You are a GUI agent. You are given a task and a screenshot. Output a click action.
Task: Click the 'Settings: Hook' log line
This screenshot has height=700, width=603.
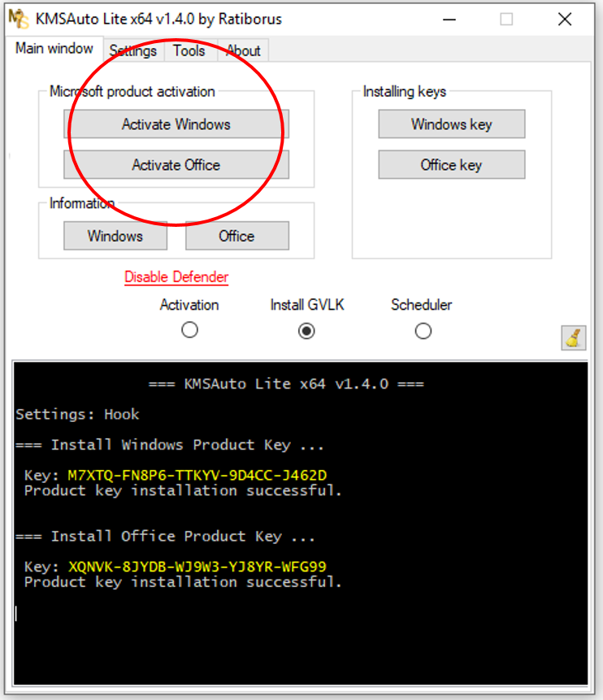[x=78, y=415]
